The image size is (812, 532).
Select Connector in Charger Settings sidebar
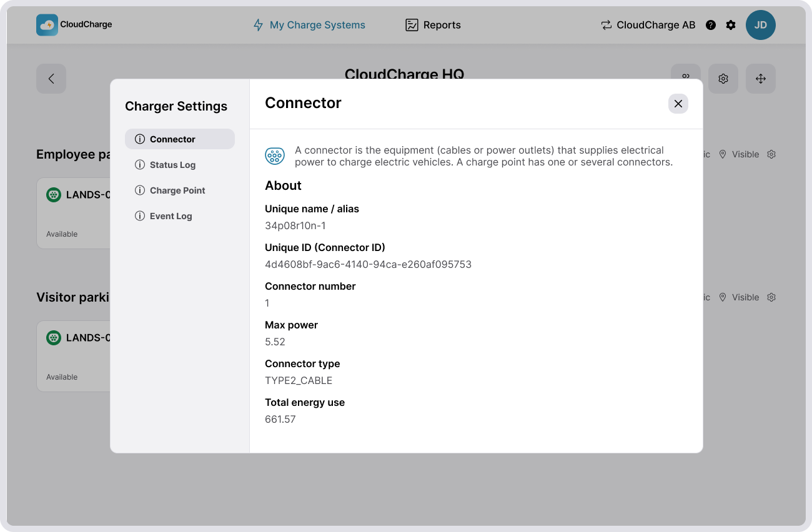click(180, 139)
